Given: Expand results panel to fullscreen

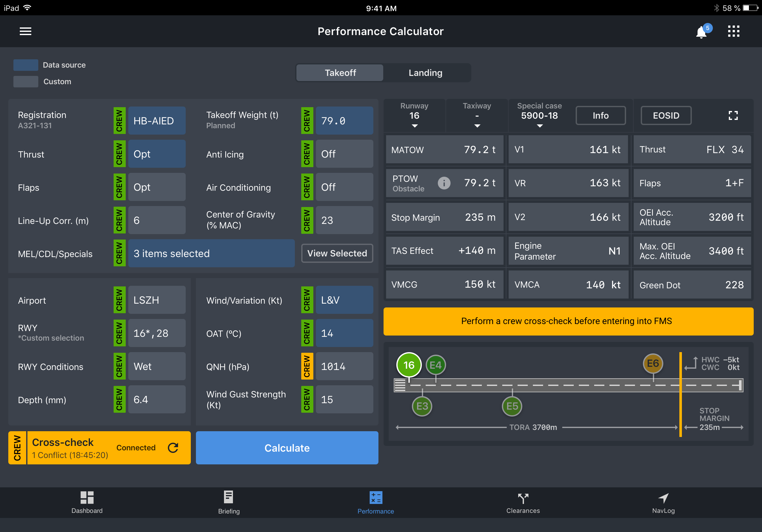Looking at the screenshot, I should [733, 115].
